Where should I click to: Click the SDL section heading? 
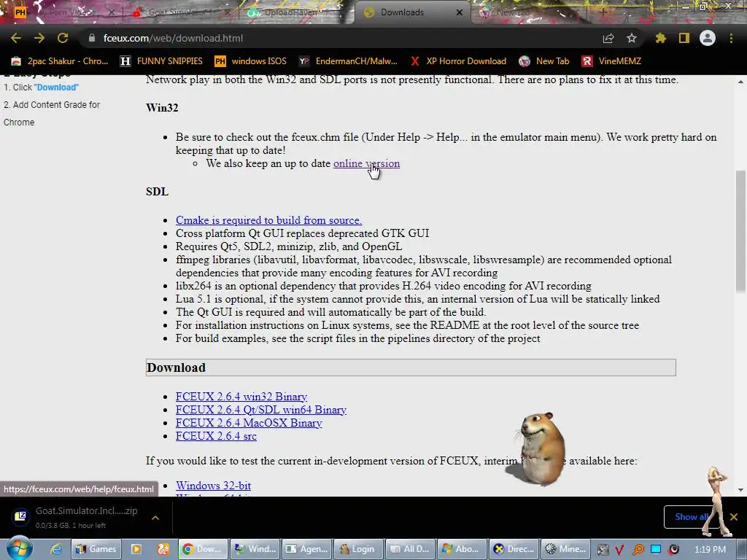(x=158, y=192)
